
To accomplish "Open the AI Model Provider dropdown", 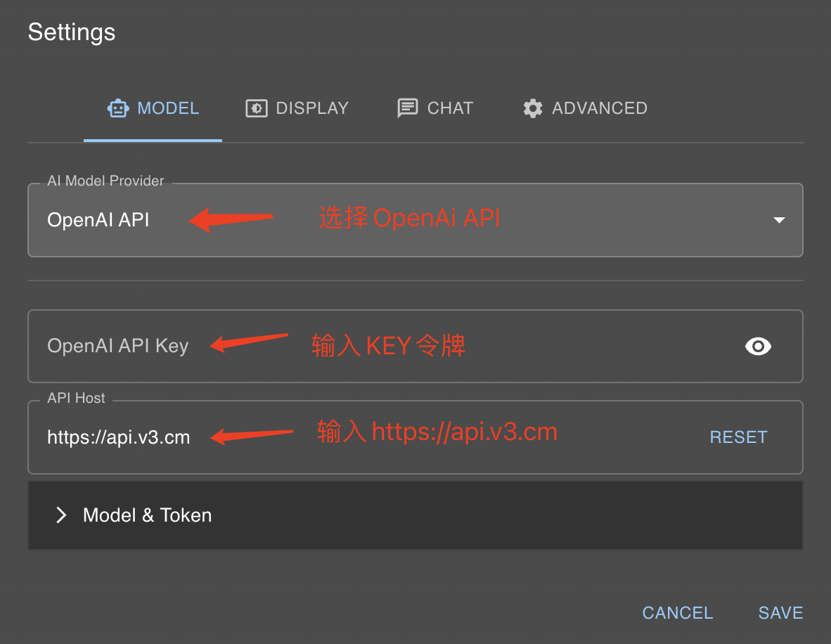I will [x=416, y=220].
